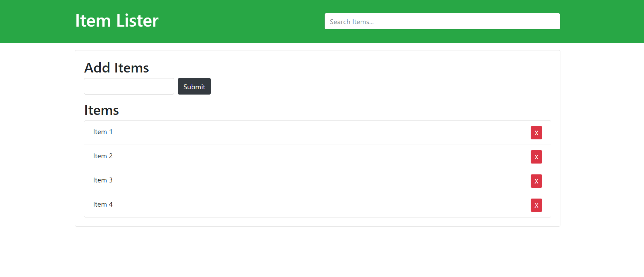Click the "Item 3" list row text

[x=103, y=180]
